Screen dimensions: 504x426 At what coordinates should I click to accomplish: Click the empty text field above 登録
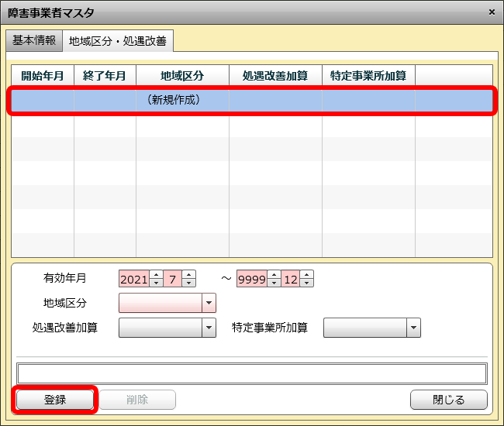pyautogui.click(x=251, y=373)
